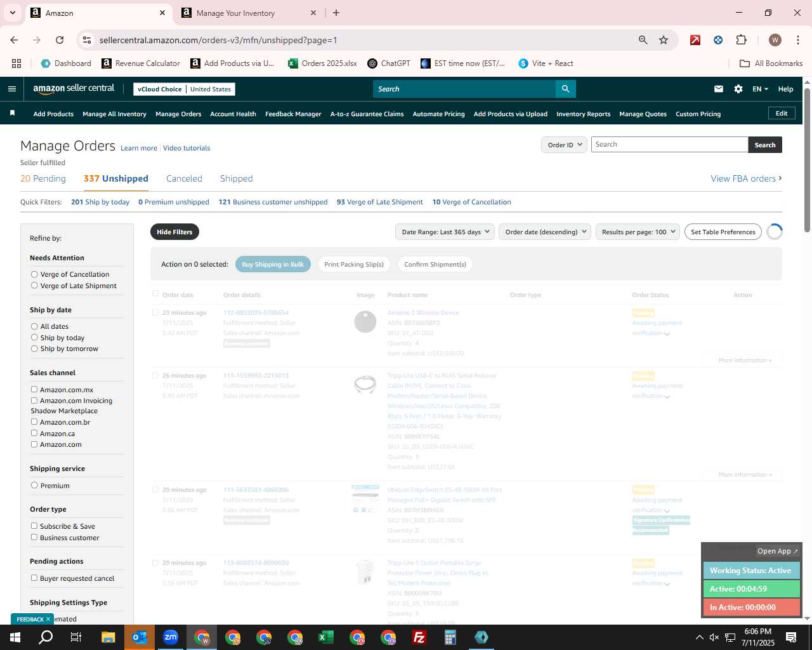This screenshot has width=812, height=650.
Task: Click in the order search input field
Action: (669, 145)
